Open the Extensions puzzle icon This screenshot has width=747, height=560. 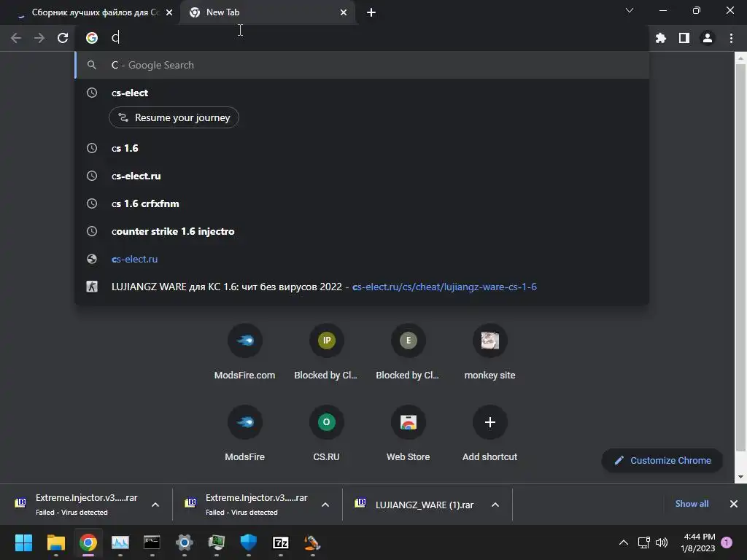pyautogui.click(x=660, y=38)
